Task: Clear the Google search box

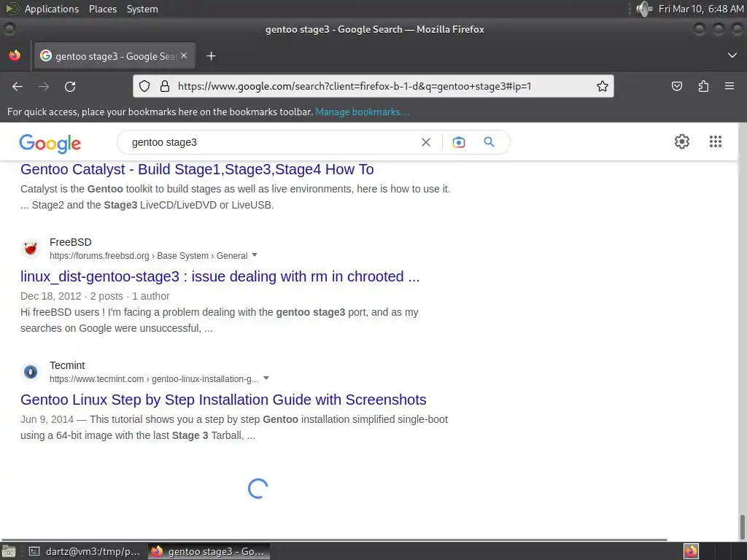Action: pos(426,142)
